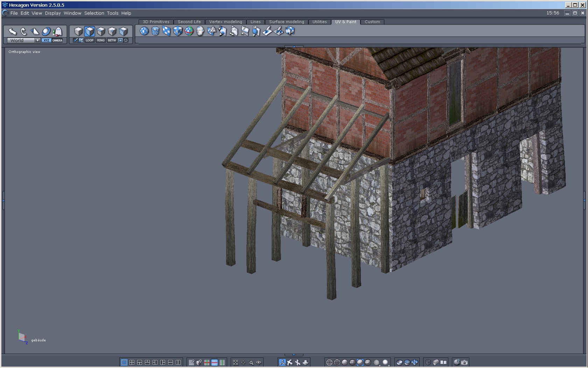
Task: Switch to Vertex modeling tab
Action: click(225, 22)
